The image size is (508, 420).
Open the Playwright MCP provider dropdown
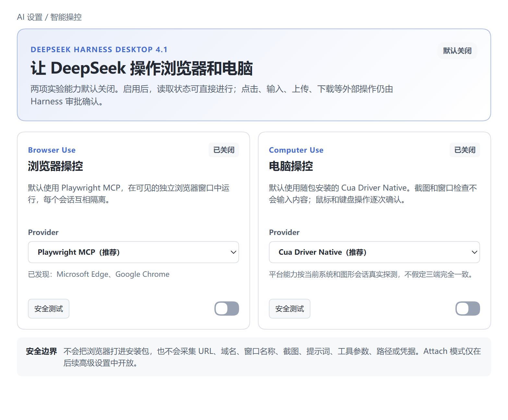point(133,252)
